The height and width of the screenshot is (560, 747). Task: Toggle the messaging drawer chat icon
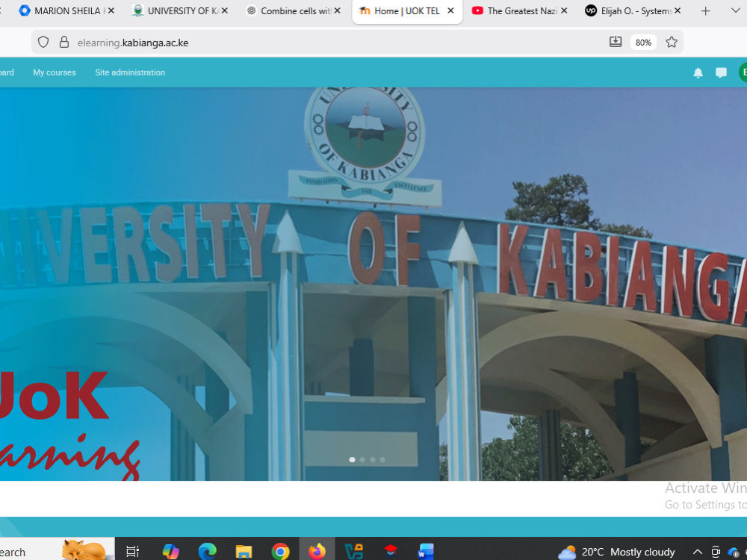tap(722, 72)
